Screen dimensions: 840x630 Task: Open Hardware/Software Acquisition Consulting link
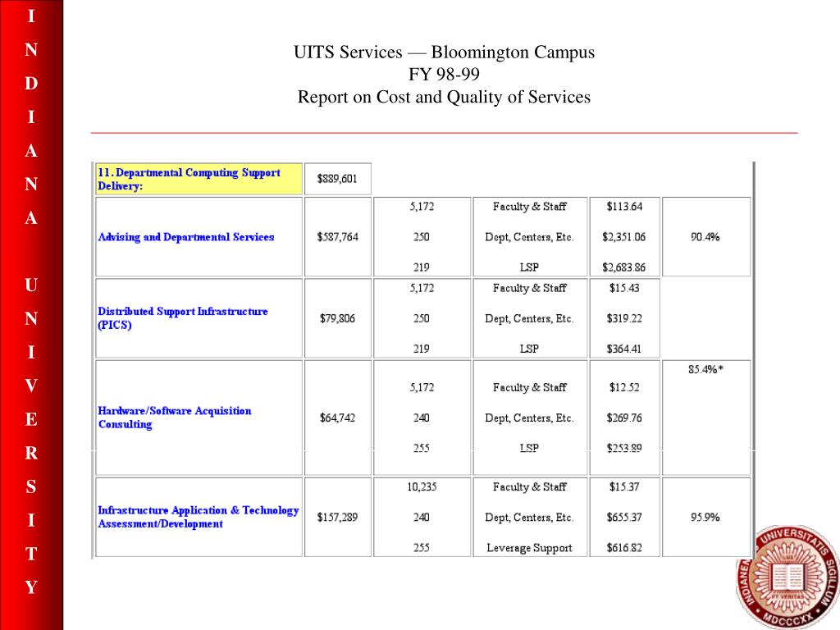(x=175, y=418)
